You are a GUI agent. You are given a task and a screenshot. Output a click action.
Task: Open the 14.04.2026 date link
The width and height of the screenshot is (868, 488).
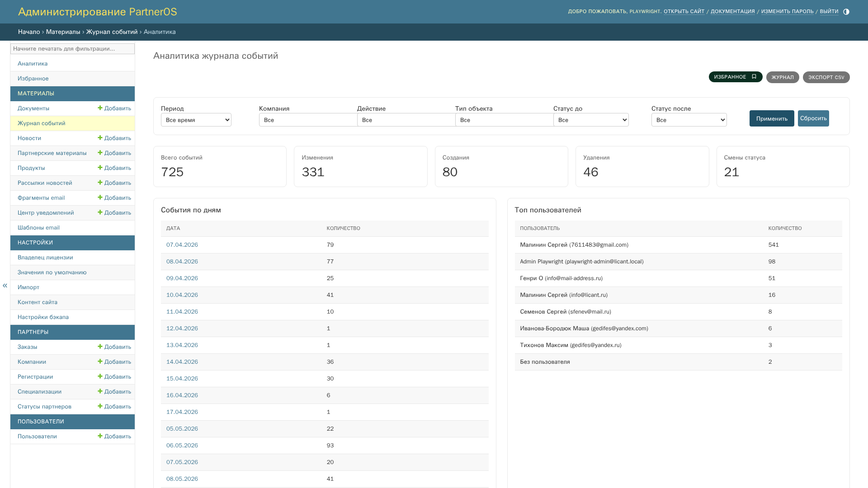click(x=182, y=362)
